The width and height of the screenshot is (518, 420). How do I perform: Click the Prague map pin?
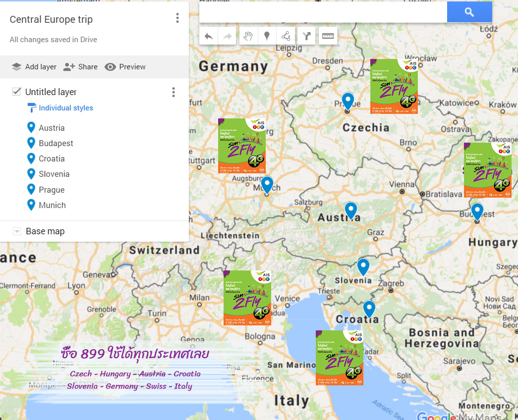(x=347, y=101)
